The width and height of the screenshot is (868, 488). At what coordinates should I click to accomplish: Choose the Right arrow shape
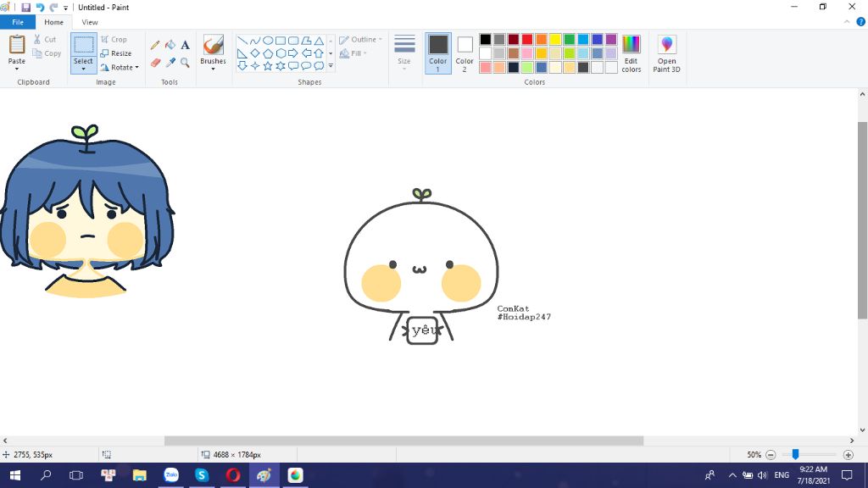(293, 53)
